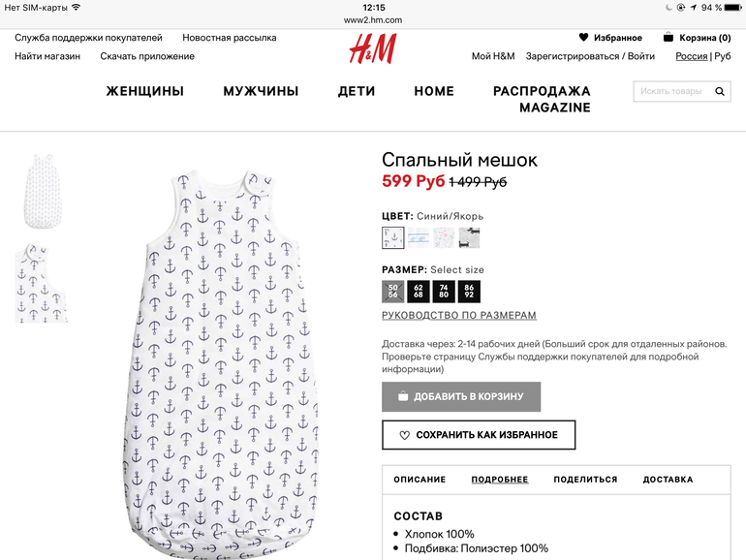The height and width of the screenshot is (560, 746).
Task: Click the search magnifier icon
Action: 719,91
